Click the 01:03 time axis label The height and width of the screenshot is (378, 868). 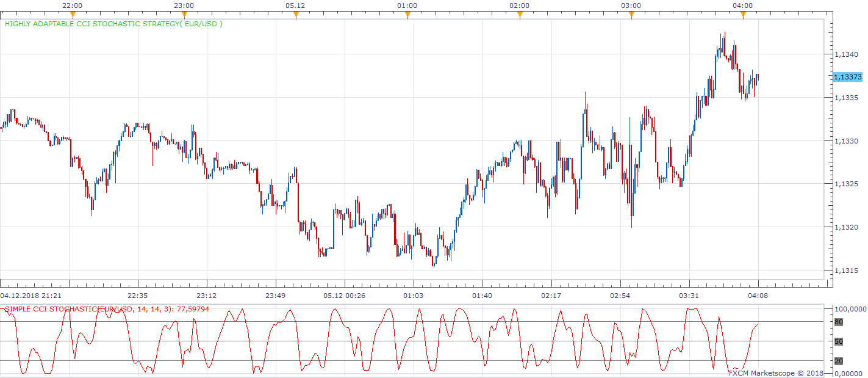414,296
